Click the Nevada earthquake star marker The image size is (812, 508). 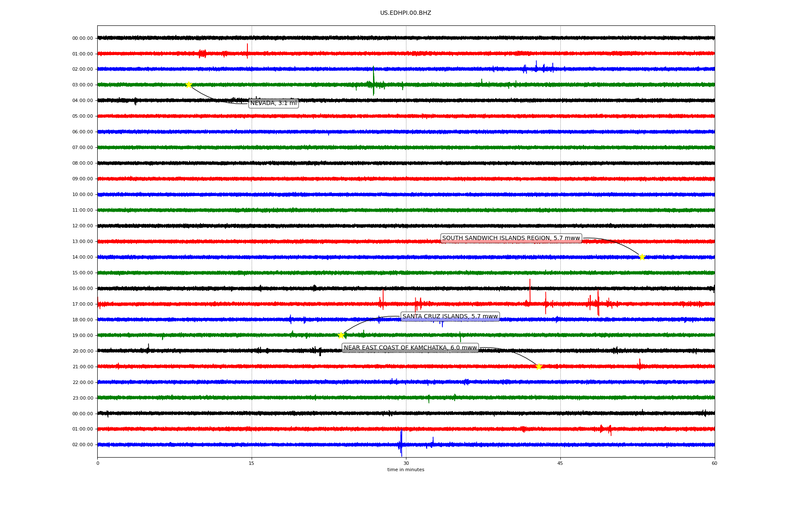[189, 85]
